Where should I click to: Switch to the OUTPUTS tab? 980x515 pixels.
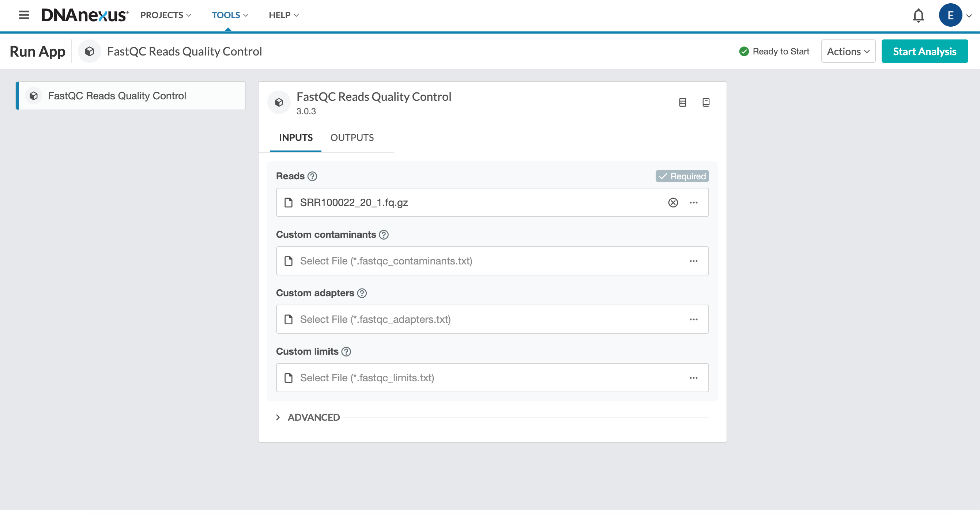[352, 138]
